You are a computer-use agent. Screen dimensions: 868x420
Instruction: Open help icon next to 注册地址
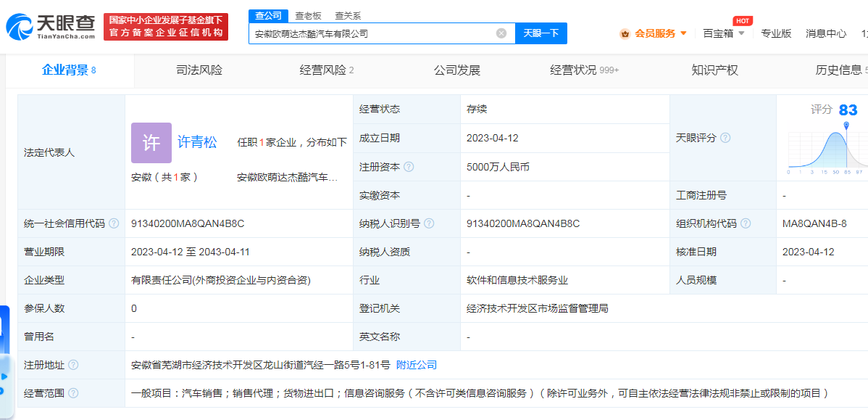[73, 365]
